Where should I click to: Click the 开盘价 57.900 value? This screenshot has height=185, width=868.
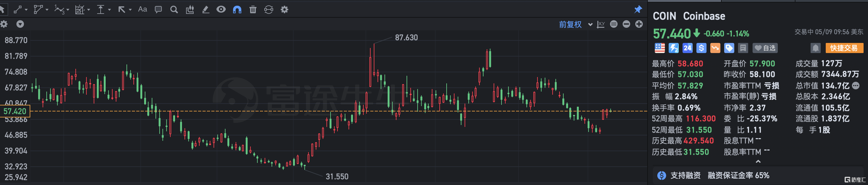(x=762, y=64)
